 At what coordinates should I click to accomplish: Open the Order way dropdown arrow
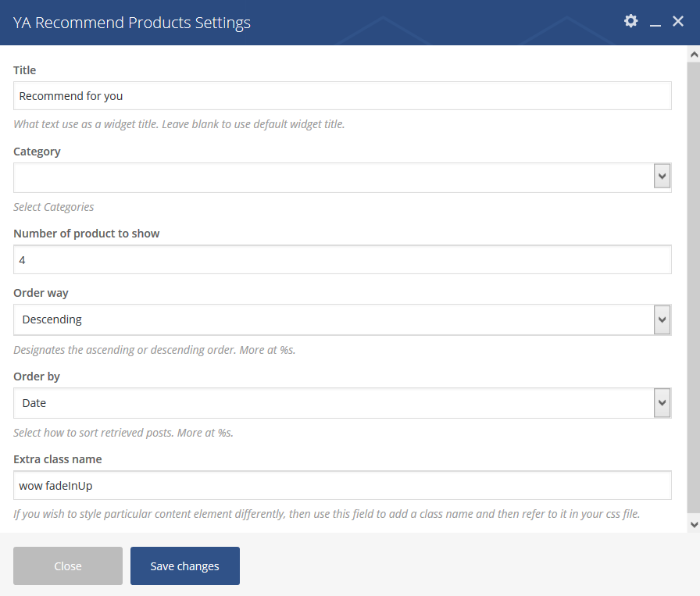click(662, 319)
